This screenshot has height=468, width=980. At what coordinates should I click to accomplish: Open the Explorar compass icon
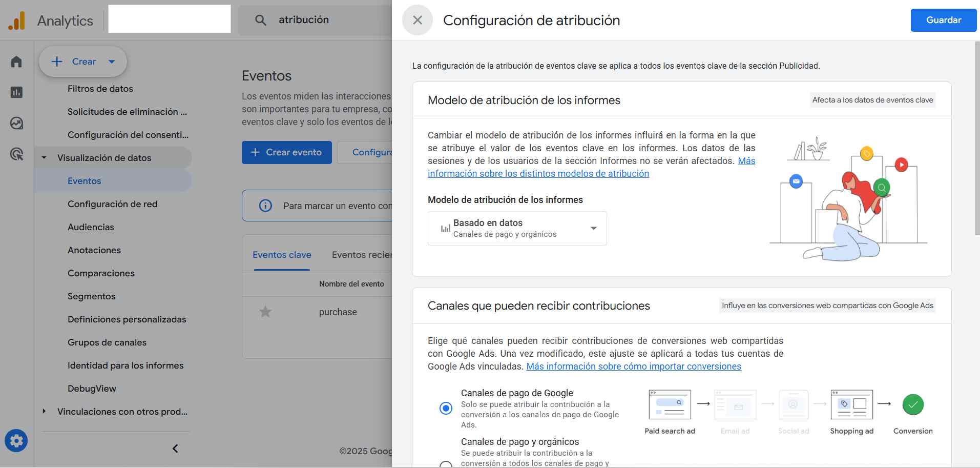16,123
